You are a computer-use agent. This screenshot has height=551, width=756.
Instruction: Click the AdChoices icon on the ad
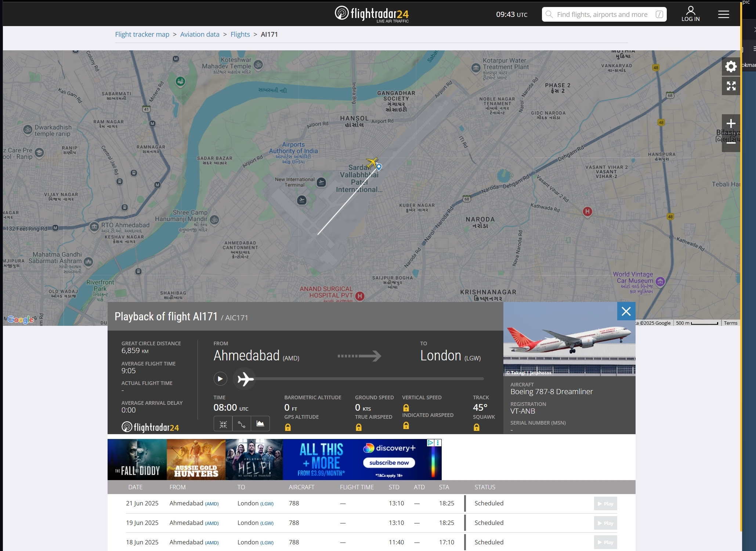pos(431,443)
